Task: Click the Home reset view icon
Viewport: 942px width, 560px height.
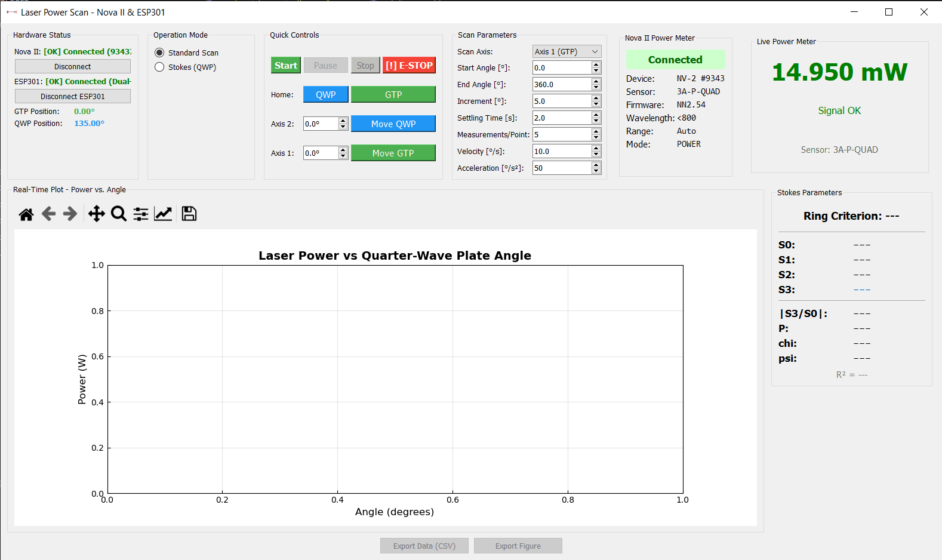Action: pyautogui.click(x=26, y=214)
